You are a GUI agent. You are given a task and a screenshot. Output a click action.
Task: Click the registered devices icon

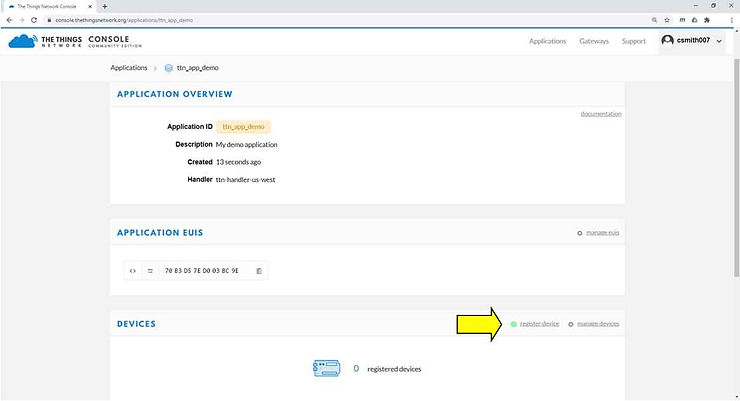pos(327,368)
